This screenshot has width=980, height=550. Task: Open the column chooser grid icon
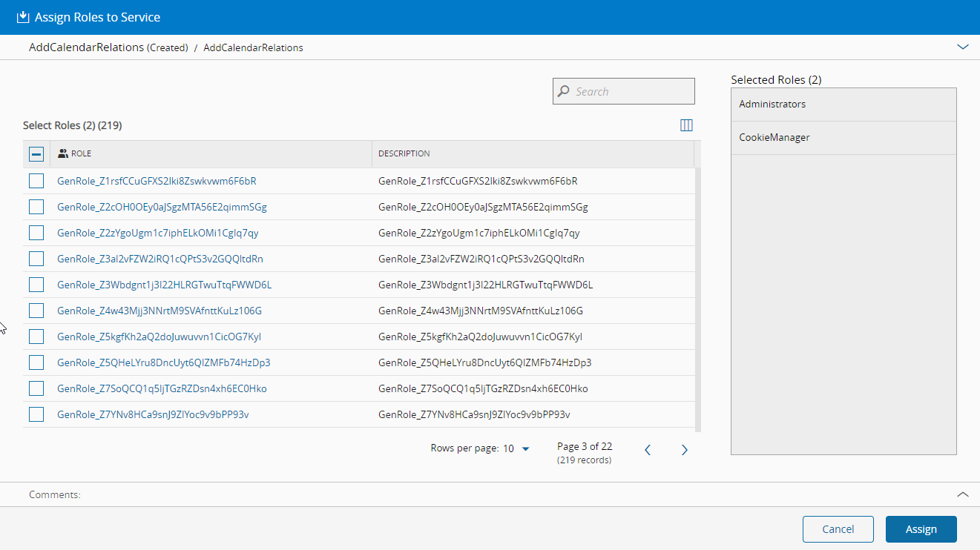tap(686, 125)
